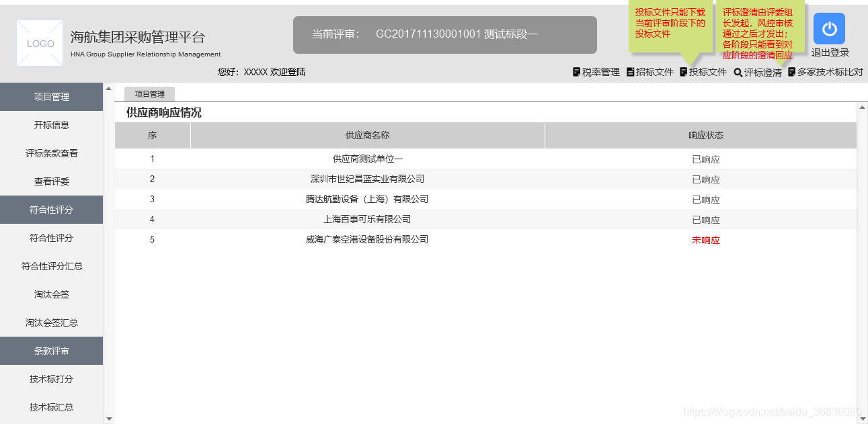Click 已响应 status for 上海百事可乐有限公司
868x424 pixels.
(706, 220)
